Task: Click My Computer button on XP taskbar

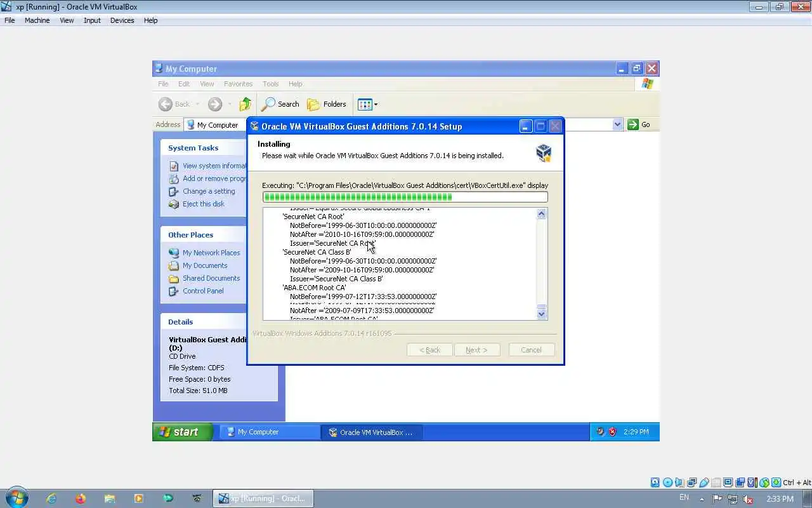Action: pos(270,432)
